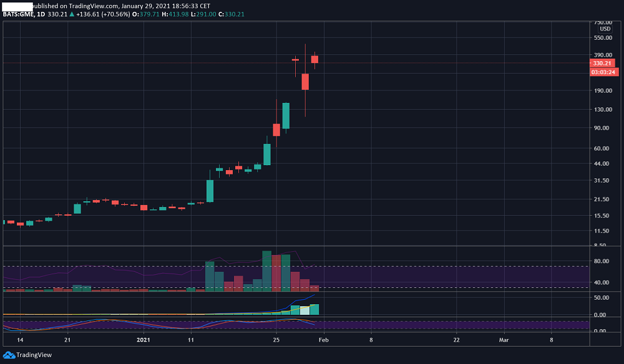The image size is (624, 364).
Task: Click the high value H:413.98
Action: pos(175,14)
